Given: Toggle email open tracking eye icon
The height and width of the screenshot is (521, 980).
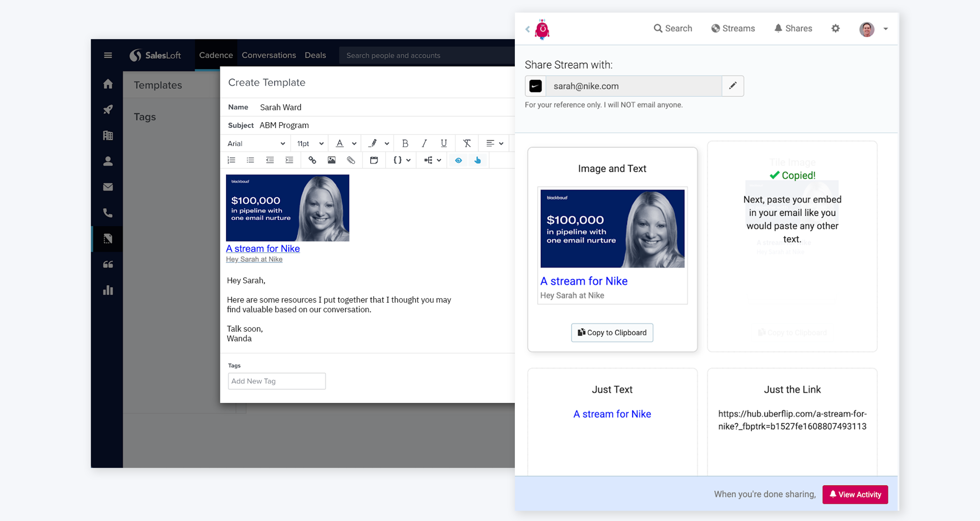Looking at the screenshot, I should [x=458, y=160].
